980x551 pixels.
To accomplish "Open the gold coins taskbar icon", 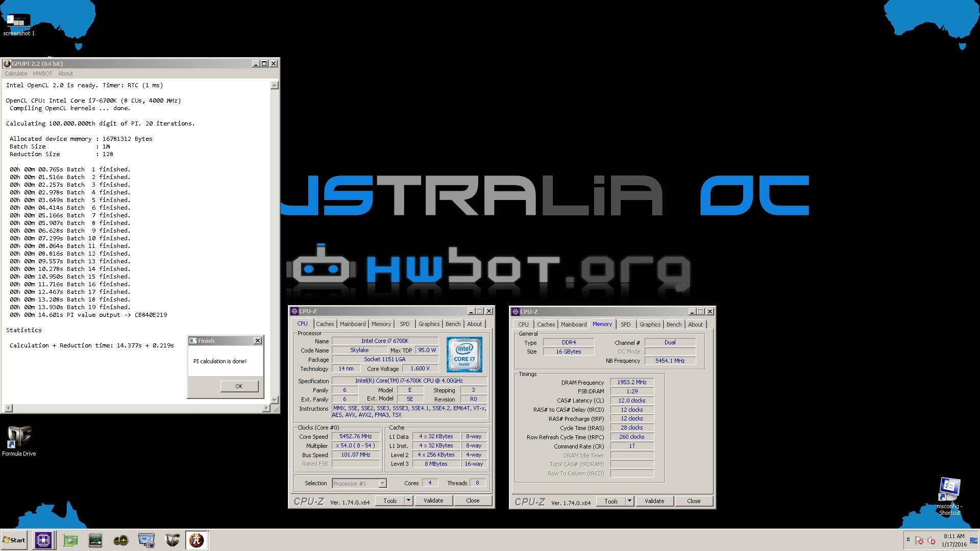I will (121, 540).
